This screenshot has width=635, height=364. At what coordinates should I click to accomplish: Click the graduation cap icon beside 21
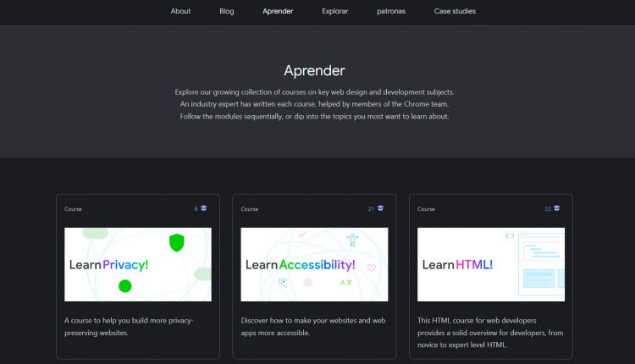click(x=380, y=208)
